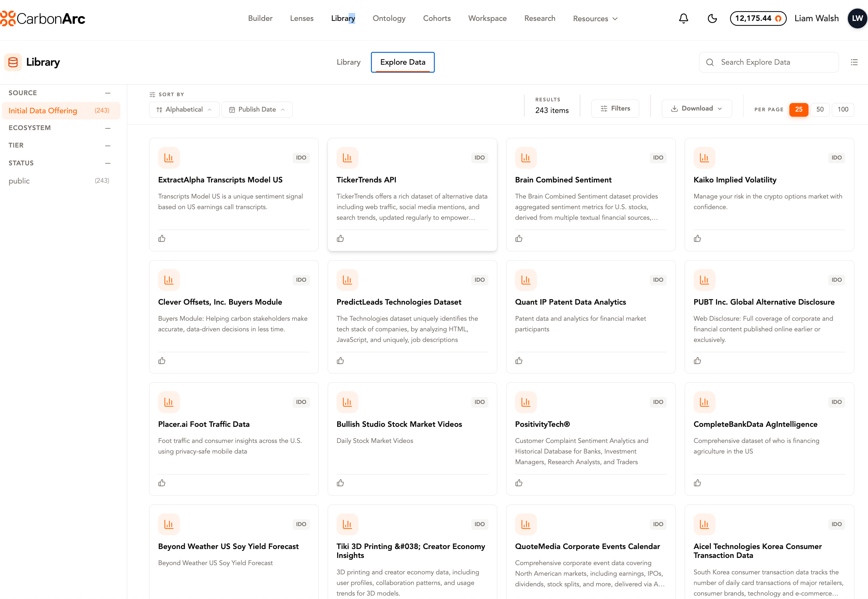Click IDO badge on CompleteBankData AgIntelligence card
The image size is (868, 599).
pos(837,402)
